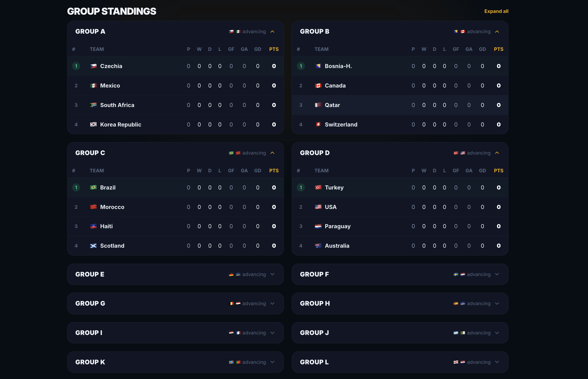Click the South Africa flag icon
Image resolution: width=588 pixels, height=379 pixels.
pyautogui.click(x=93, y=105)
